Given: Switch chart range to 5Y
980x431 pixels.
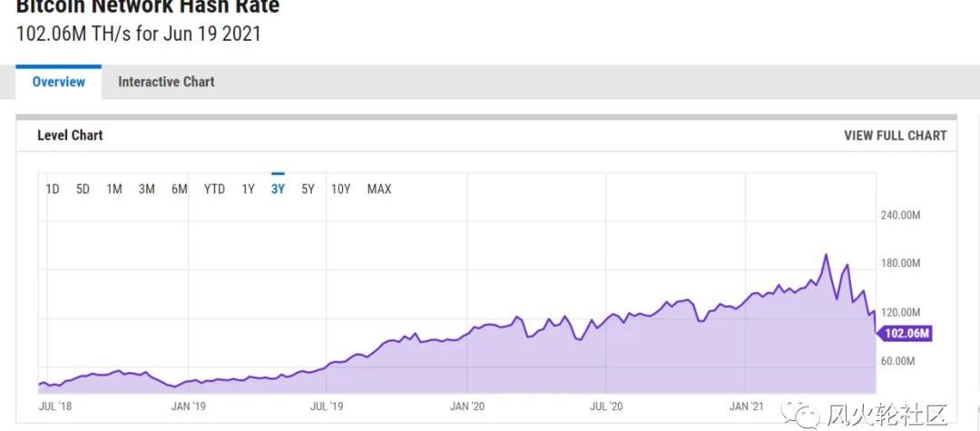Looking at the screenshot, I should (308, 189).
